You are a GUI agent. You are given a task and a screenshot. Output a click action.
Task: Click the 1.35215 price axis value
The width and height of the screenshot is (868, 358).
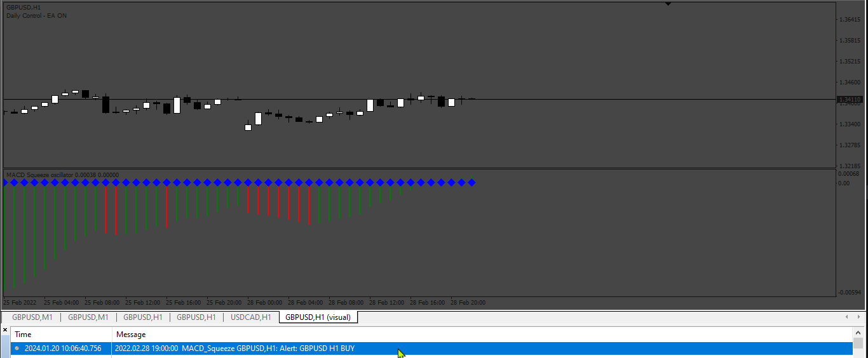click(x=850, y=62)
